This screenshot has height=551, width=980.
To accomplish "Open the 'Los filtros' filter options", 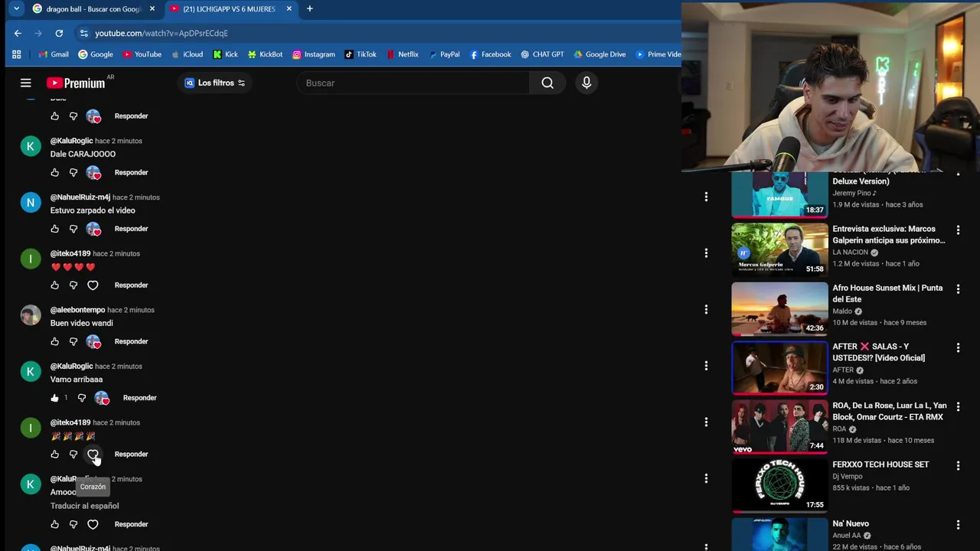I will pos(215,83).
